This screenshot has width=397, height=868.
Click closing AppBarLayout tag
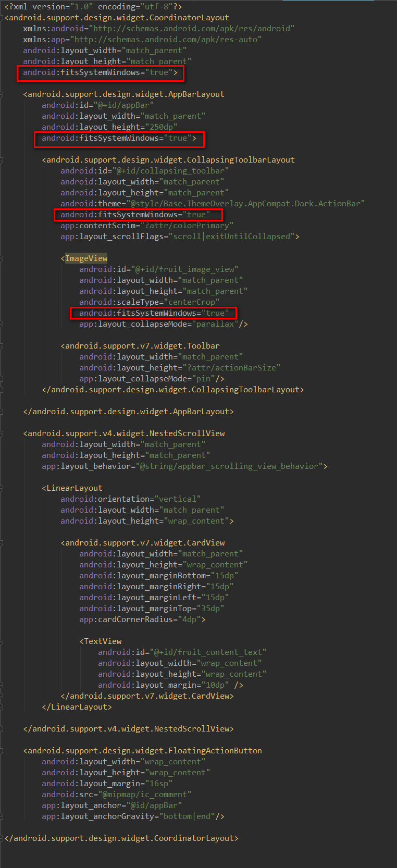(x=128, y=412)
